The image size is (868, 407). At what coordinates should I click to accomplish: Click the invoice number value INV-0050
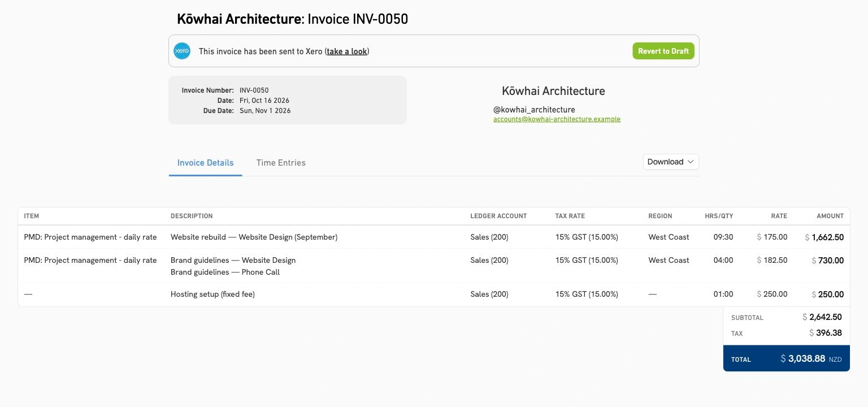pyautogui.click(x=254, y=90)
